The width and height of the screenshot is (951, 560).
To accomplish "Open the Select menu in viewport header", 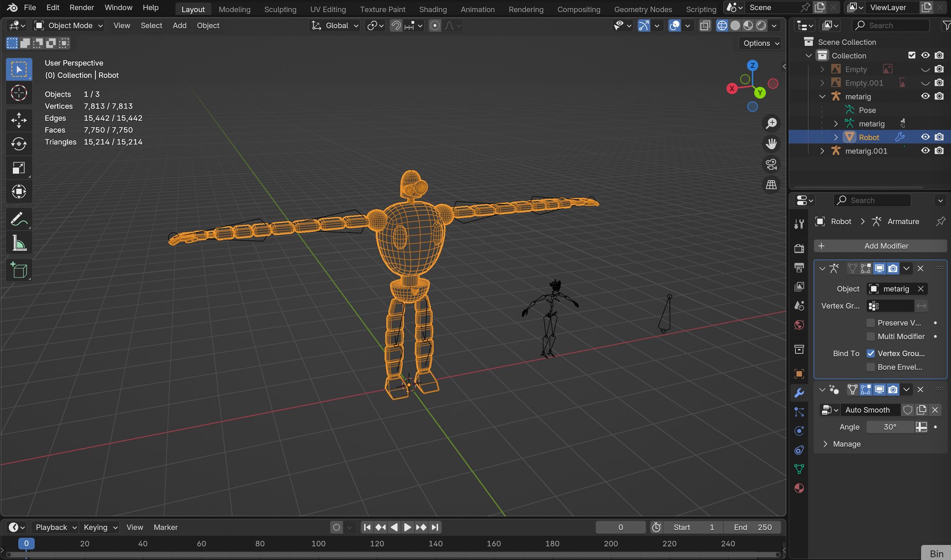I will point(151,25).
